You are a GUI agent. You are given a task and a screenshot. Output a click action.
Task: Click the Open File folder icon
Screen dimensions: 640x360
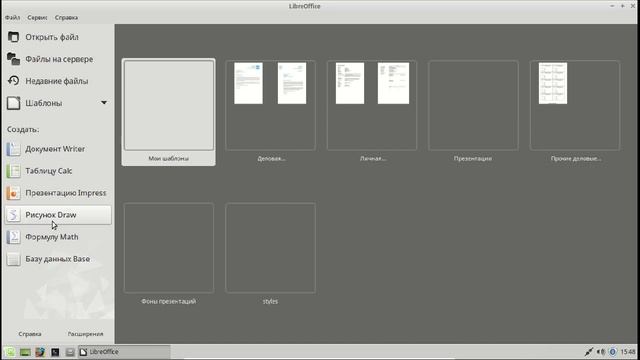[13, 37]
